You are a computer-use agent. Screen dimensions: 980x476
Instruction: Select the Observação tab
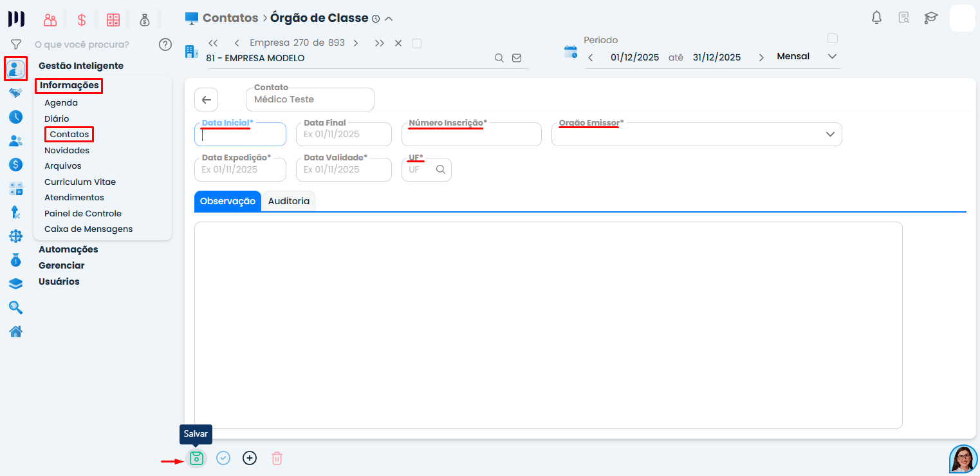coord(228,201)
